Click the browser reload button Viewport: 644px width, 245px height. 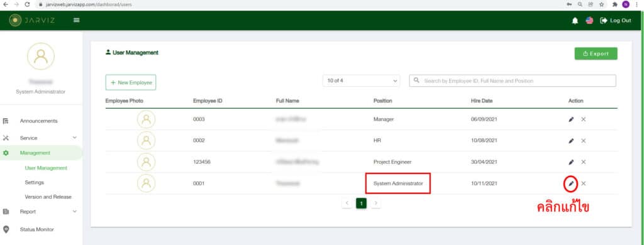(x=27, y=4)
